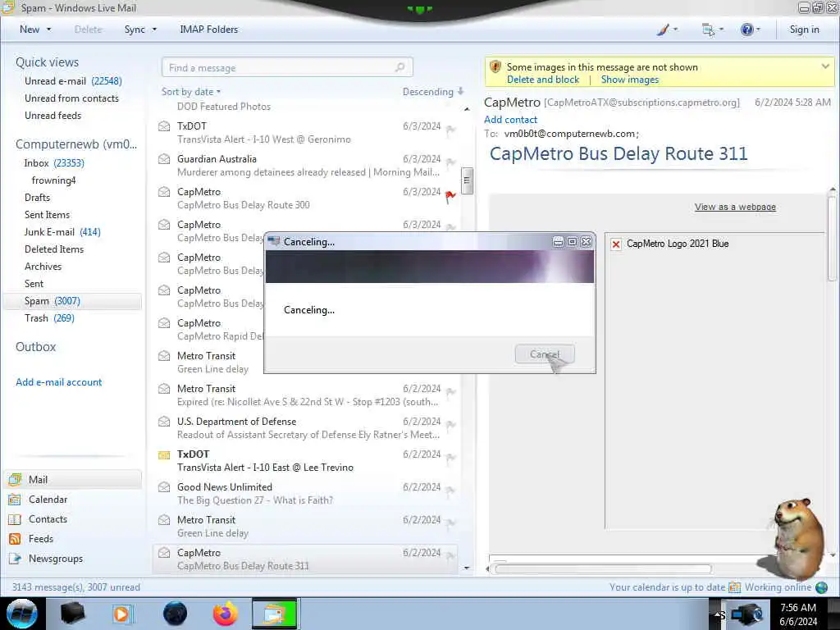The image size is (840, 630).
Task: Open the Trash folder
Action: 49,318
